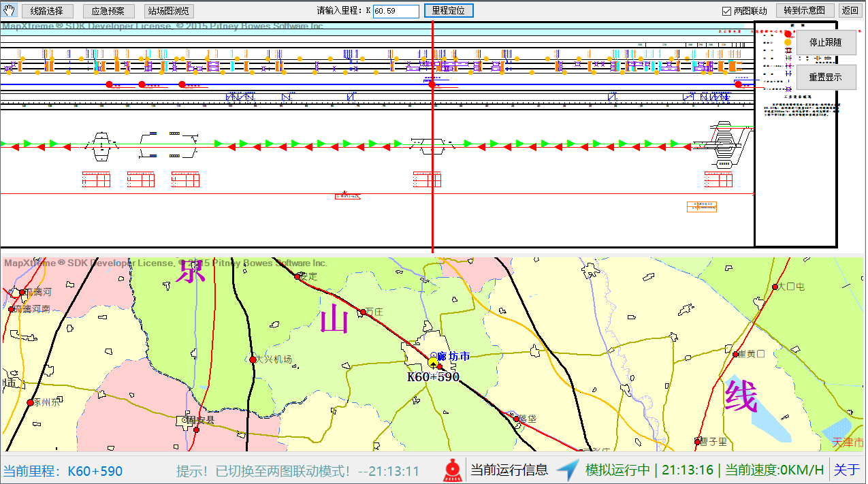The image size is (868, 484).
Task: Click the 返回 back button
Action: [850, 11]
